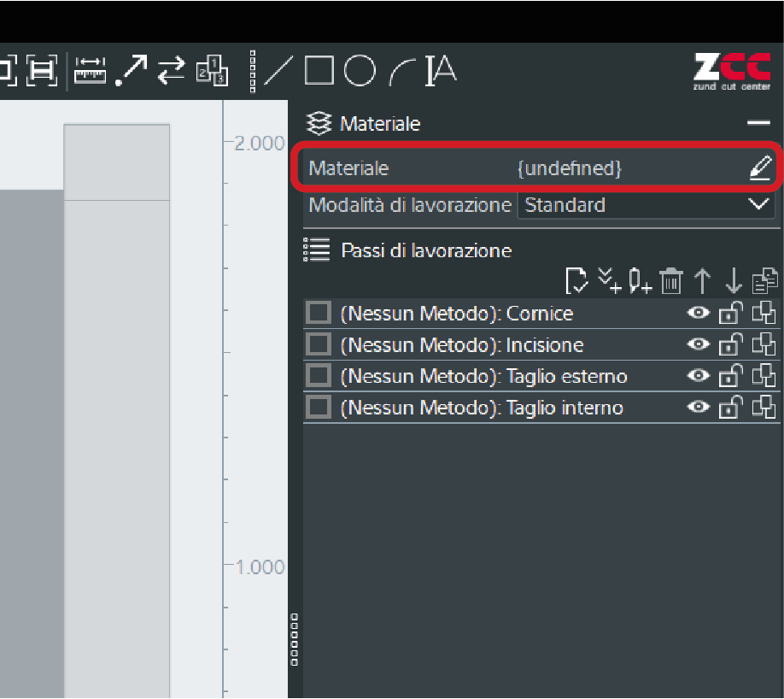
Task: Toggle the lock on Incisione step
Action: pyautogui.click(x=730, y=344)
